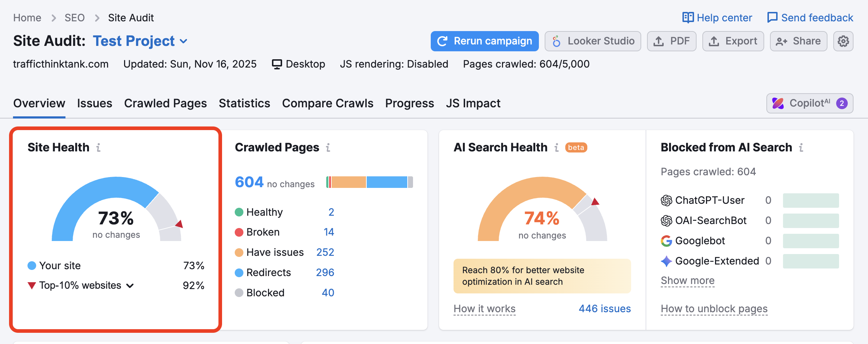Open Site Audit settings gear
This screenshot has height=344, width=868.
pyautogui.click(x=843, y=41)
